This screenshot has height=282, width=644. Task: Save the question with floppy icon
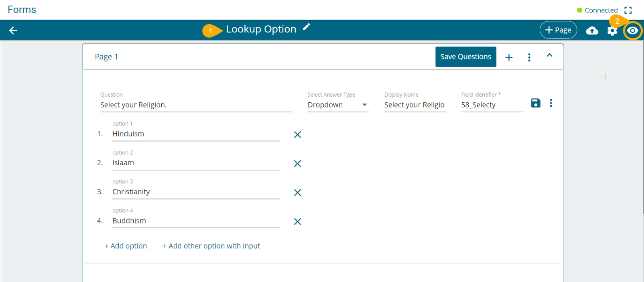536,103
